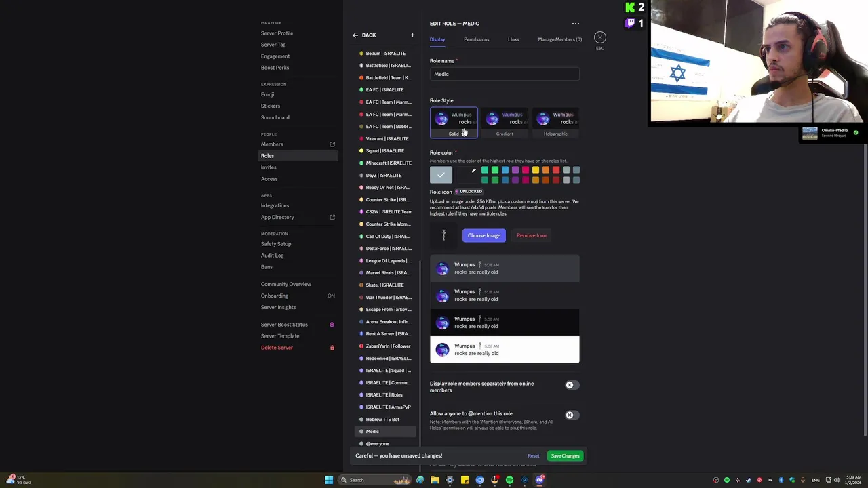Open the Windows Start menu

point(329,480)
